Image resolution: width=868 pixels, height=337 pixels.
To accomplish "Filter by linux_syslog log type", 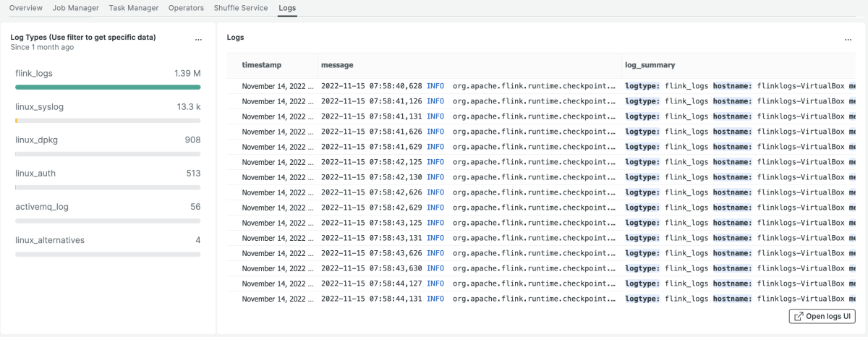I will tap(40, 106).
